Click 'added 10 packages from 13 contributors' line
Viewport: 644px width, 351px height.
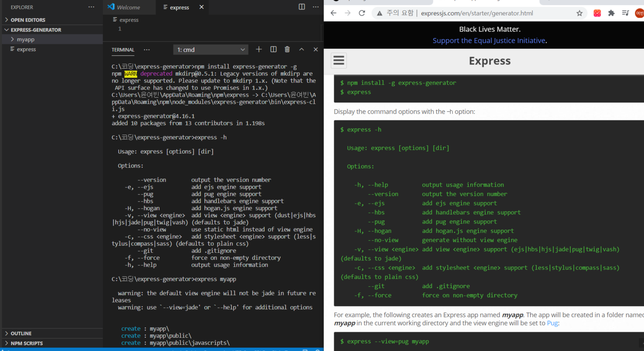point(188,123)
